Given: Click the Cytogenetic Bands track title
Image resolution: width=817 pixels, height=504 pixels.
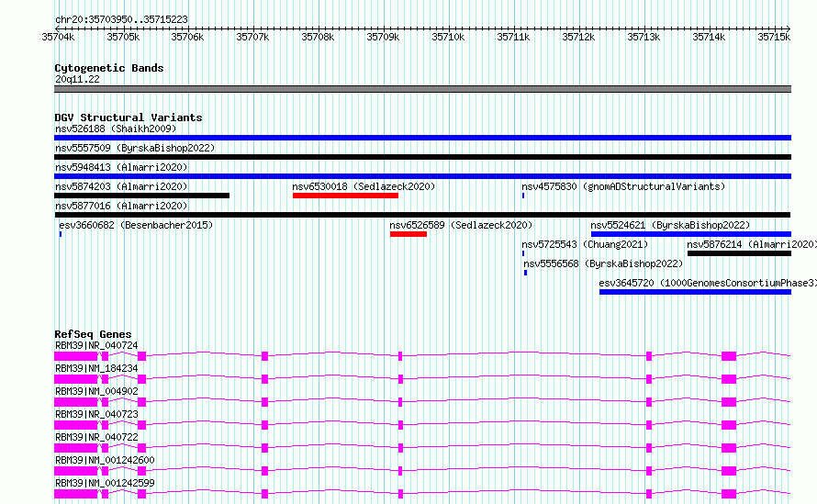Looking at the screenshot, I should point(109,68).
